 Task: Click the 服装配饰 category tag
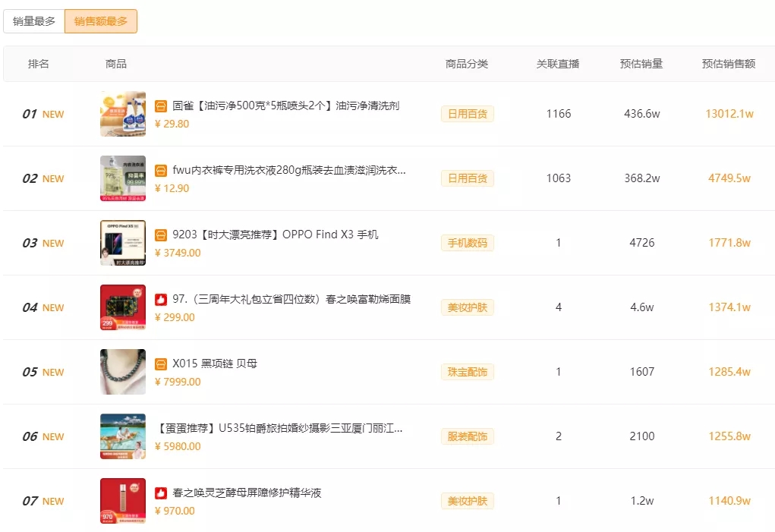(468, 436)
